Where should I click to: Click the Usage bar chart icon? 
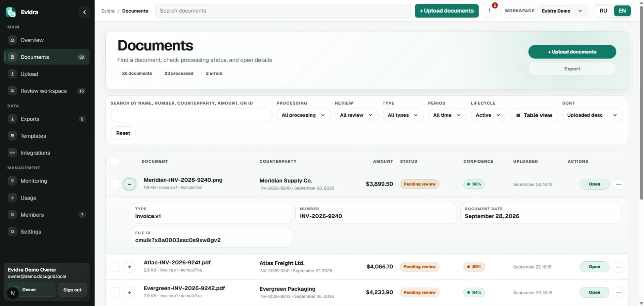[13, 198]
